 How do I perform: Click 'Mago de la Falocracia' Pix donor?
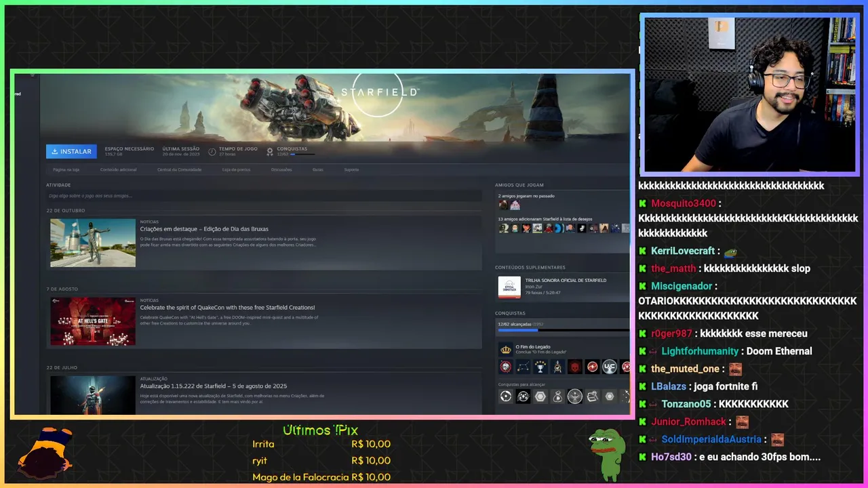[300, 477]
